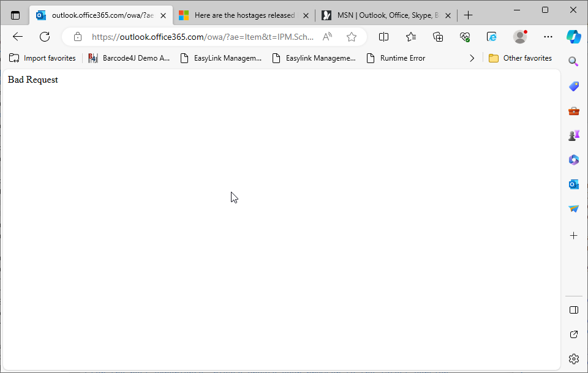This screenshot has height=373, width=588.
Task: Switch to the MSN Outlook tab
Action: click(386, 15)
